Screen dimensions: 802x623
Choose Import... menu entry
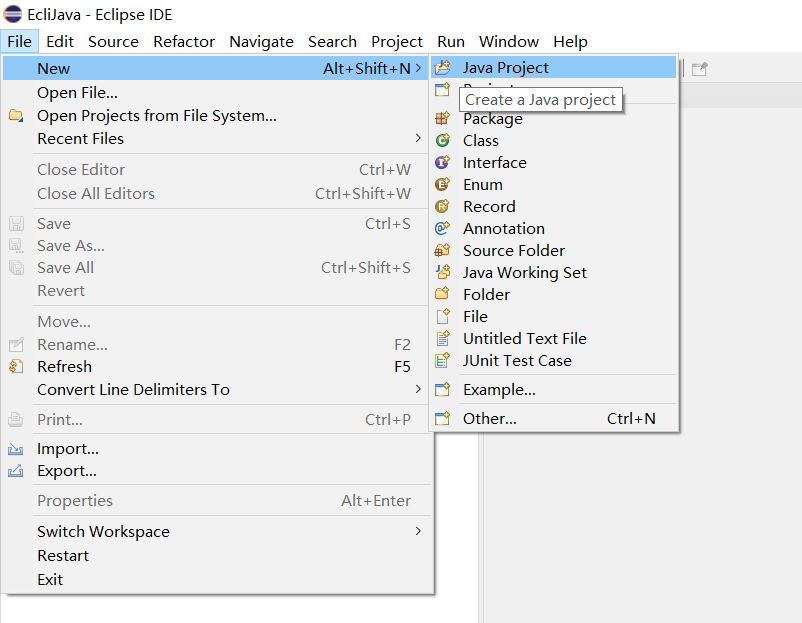point(215,449)
